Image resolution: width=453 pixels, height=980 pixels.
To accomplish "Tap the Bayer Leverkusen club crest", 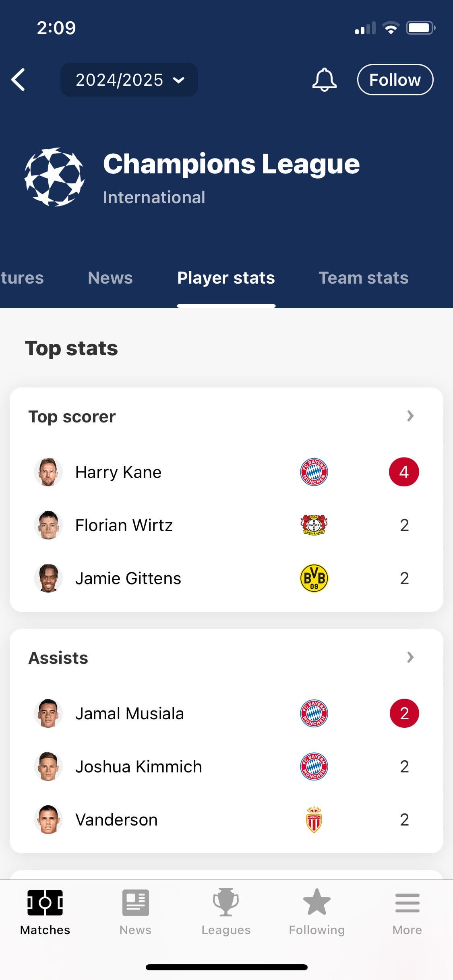I will tap(314, 525).
